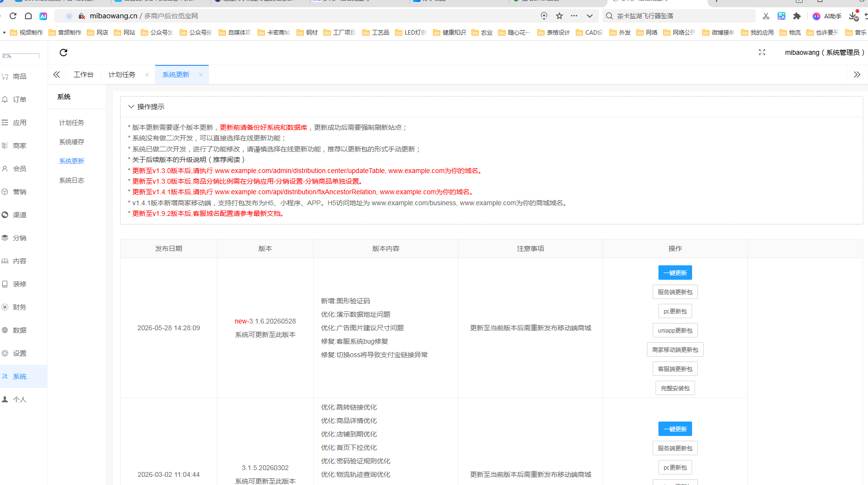Reload the browser page
This screenshot has height=485, width=868.
13,16
